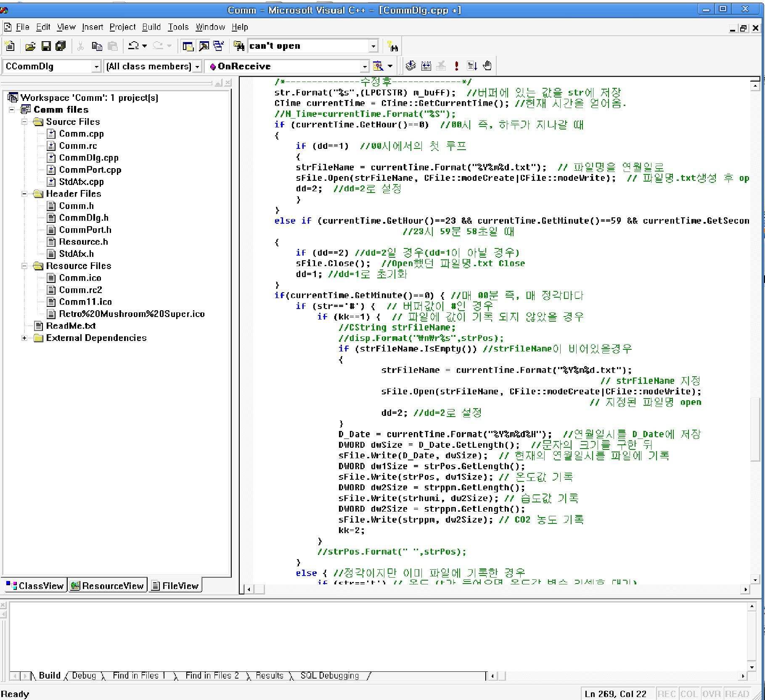Click editor horizontal scrollbar right arrow

coord(746,589)
